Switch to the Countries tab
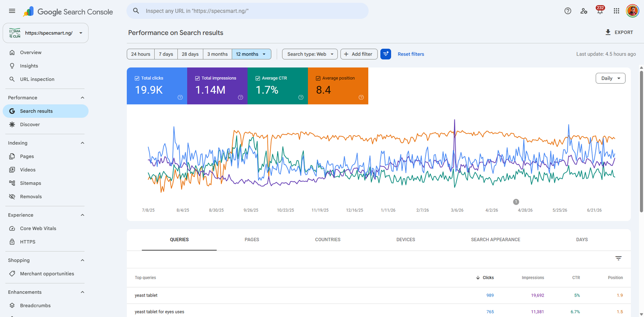The width and height of the screenshot is (644, 317). (x=328, y=239)
